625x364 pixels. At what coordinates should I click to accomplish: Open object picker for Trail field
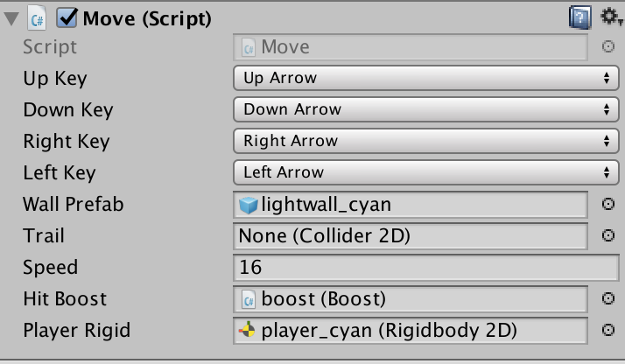pos(607,236)
